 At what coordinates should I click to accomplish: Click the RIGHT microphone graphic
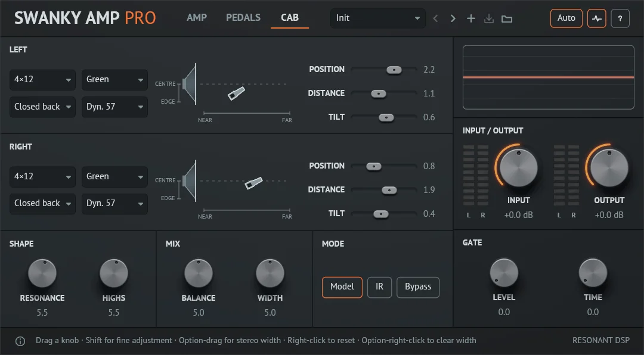coord(253,183)
